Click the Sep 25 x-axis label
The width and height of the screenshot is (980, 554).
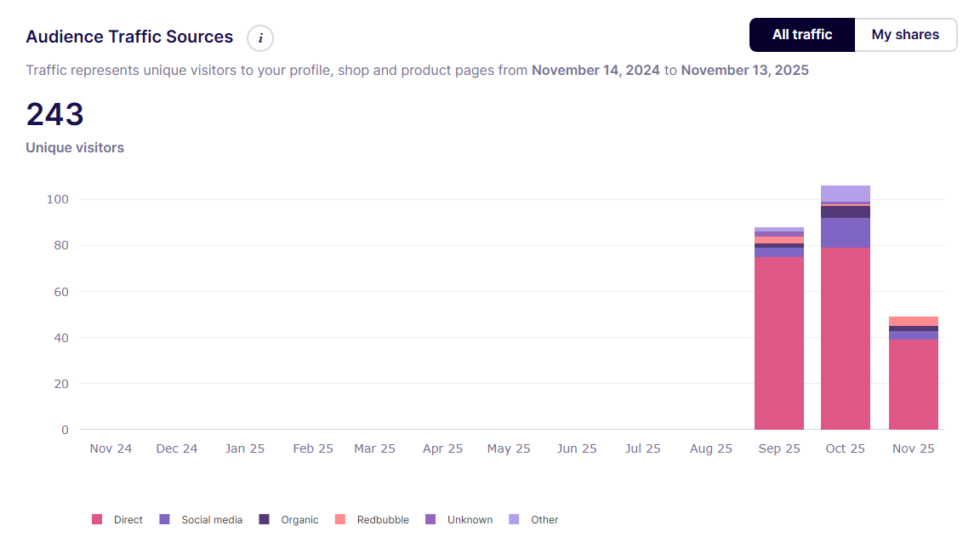coord(778,448)
